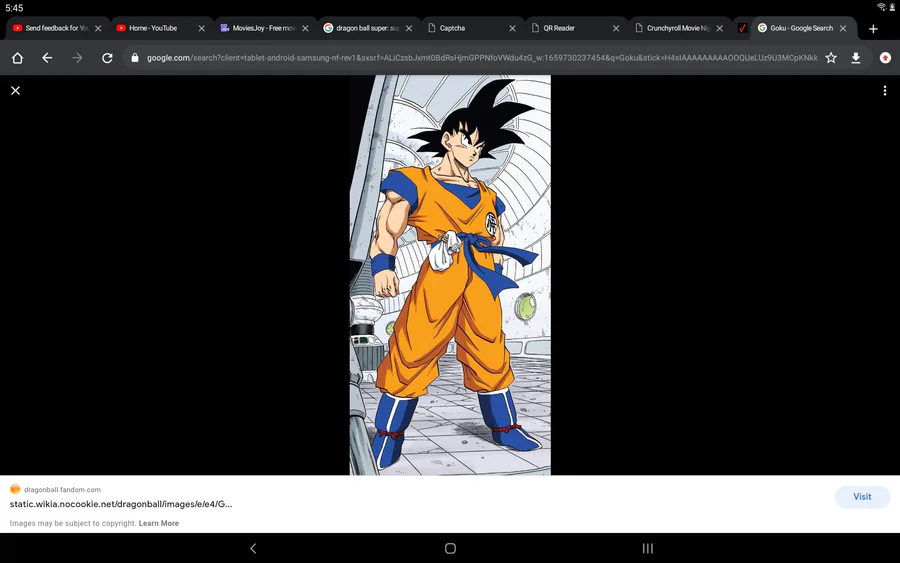This screenshot has width=900, height=563.
Task: Close the MoviesJoy tab
Action: pos(305,28)
